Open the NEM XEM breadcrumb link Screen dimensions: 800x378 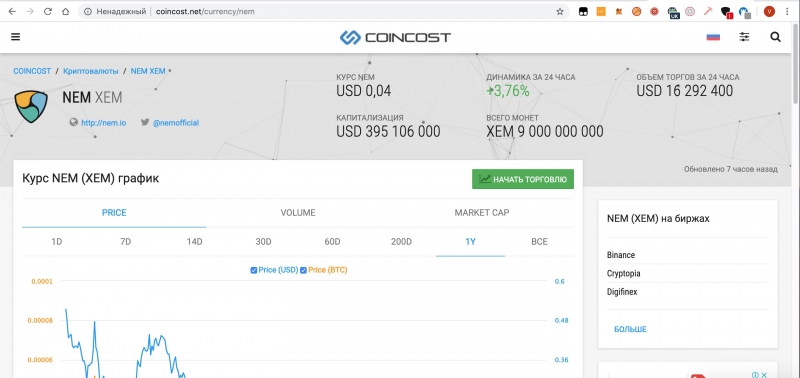(x=148, y=71)
